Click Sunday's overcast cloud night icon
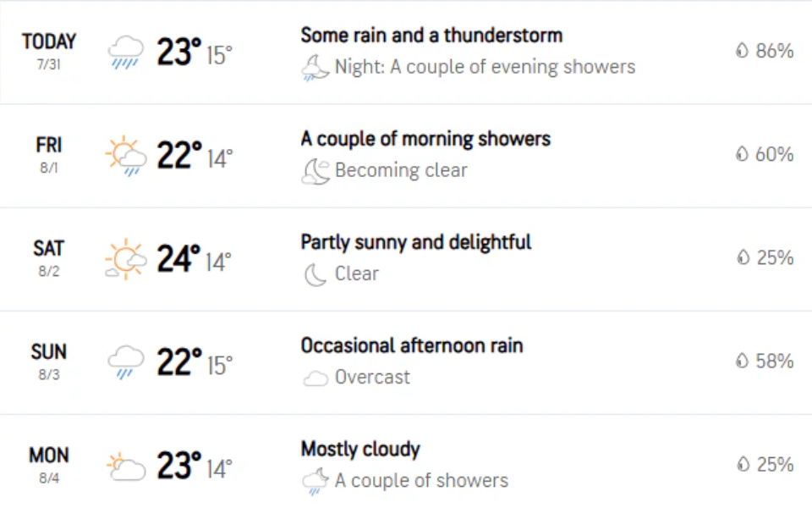 [x=315, y=378]
